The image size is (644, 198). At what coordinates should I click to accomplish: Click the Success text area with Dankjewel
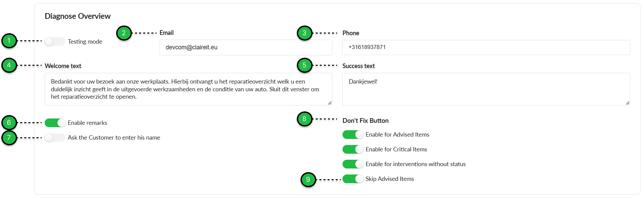pyautogui.click(x=486, y=89)
